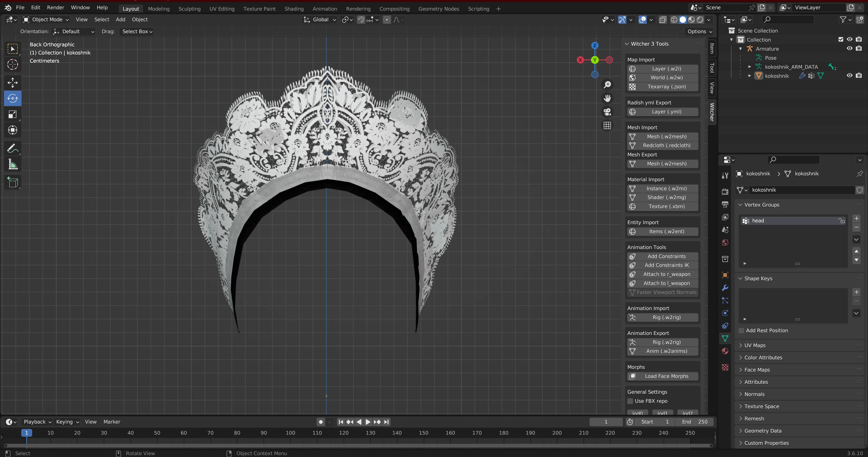Toggle viewport overlays button

643,19
